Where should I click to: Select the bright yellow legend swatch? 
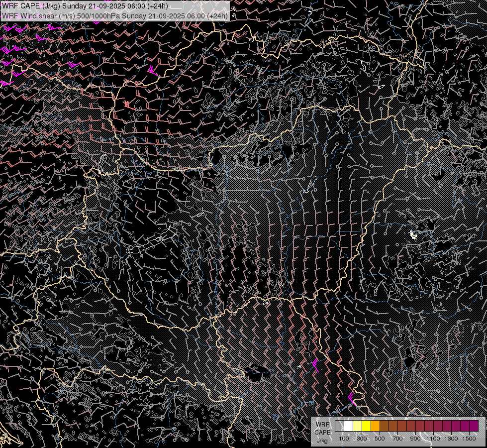pyautogui.click(x=367, y=426)
